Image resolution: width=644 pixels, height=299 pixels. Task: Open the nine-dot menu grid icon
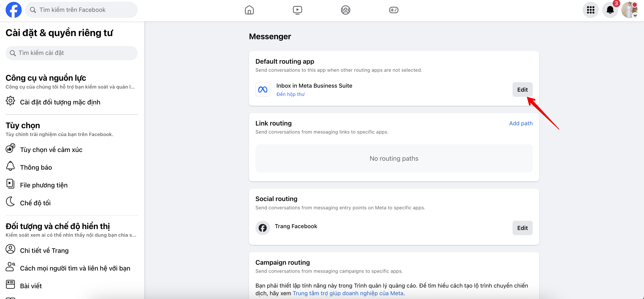tap(590, 10)
